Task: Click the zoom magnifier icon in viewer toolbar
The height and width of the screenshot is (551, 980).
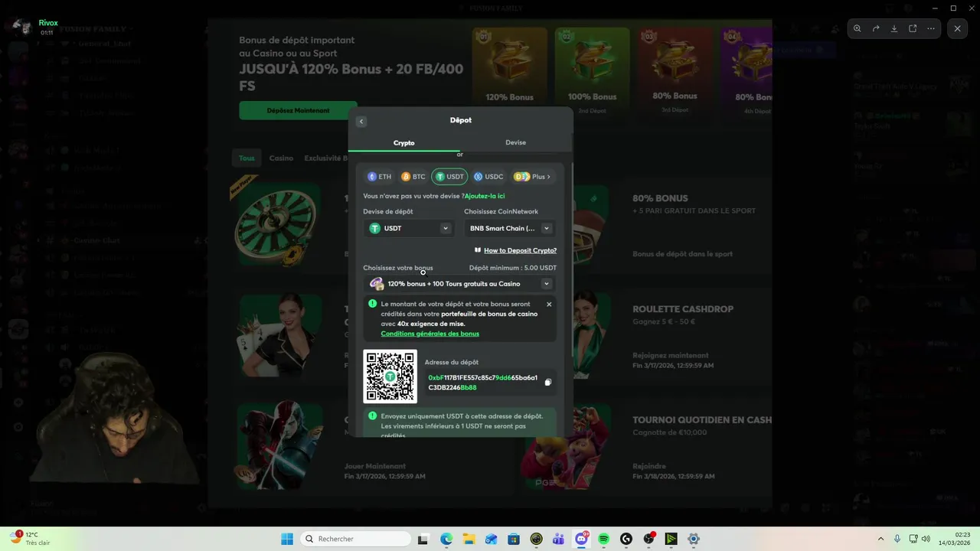Action: pos(857,28)
